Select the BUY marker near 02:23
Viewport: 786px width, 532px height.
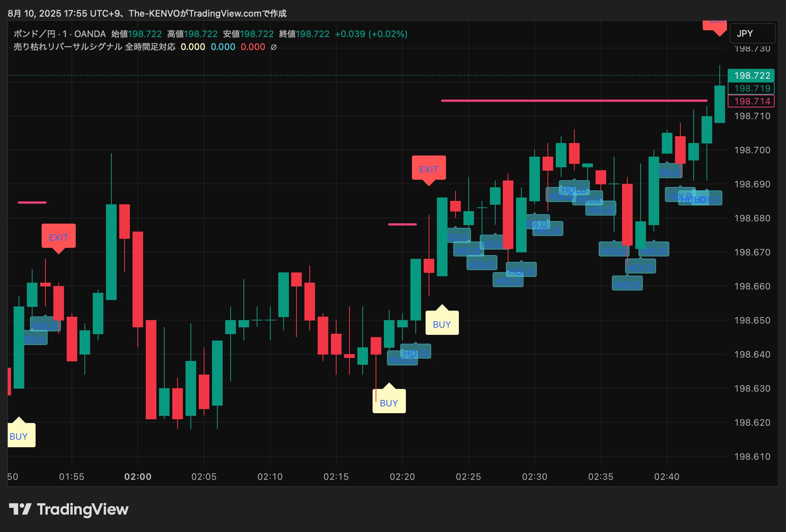[442, 324]
